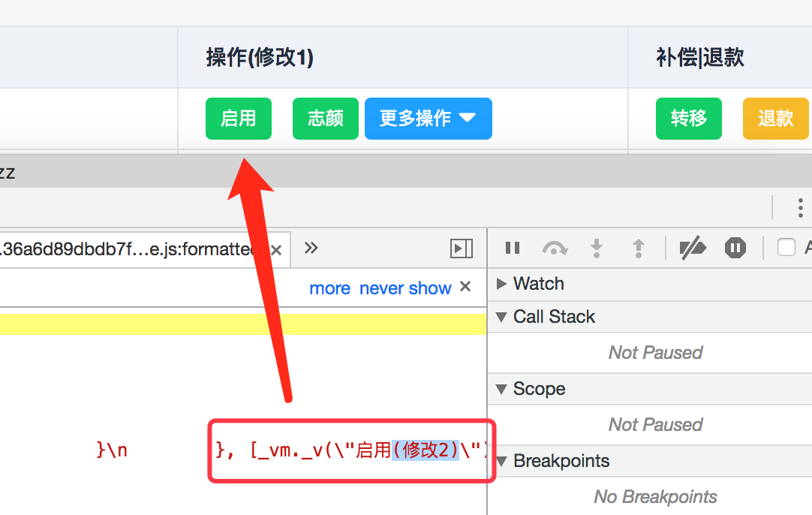Select the formatted .js file tab
812x515 pixels.
[135, 248]
